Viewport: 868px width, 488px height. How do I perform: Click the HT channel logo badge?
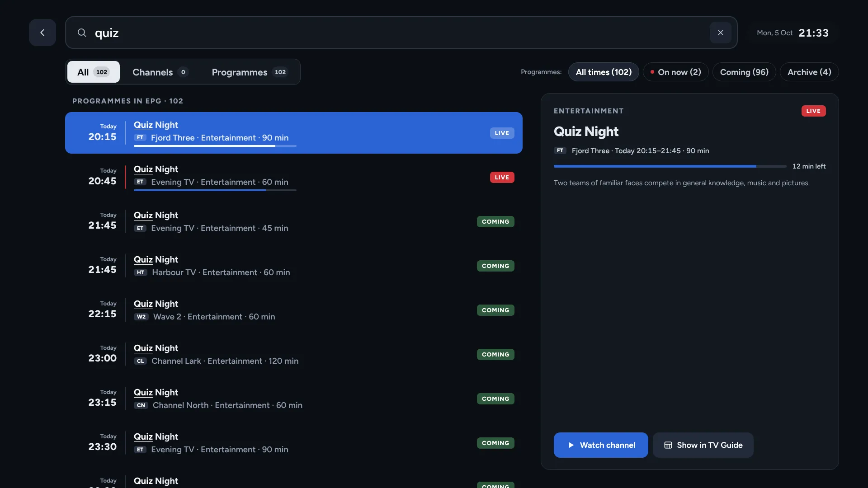141,272
